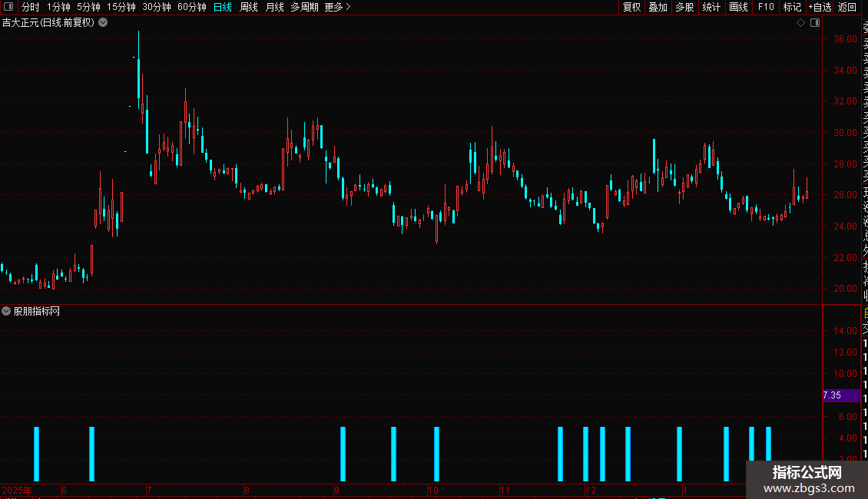Select the 60分钟 period
Image resolution: width=868 pixels, height=499 pixels.
point(191,7)
